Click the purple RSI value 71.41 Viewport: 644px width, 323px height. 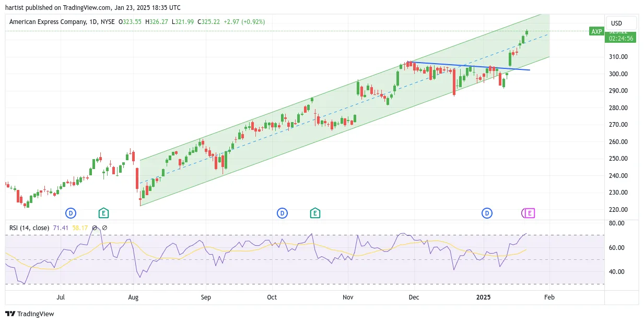click(61, 228)
